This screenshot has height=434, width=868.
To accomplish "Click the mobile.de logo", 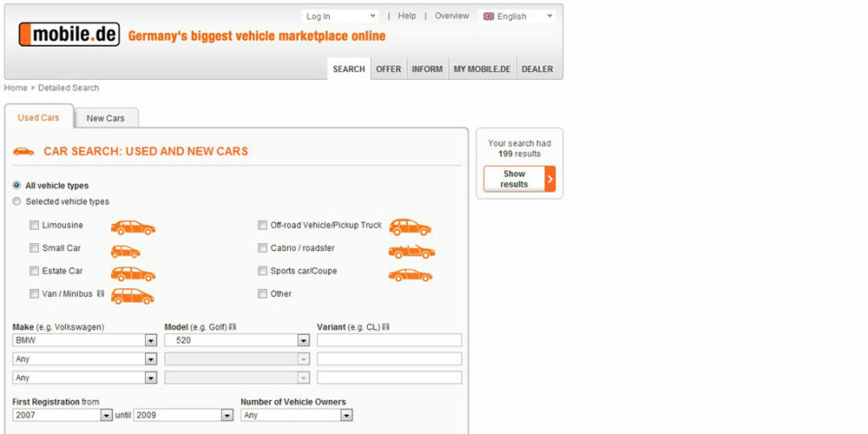I will pyautogui.click(x=69, y=35).
